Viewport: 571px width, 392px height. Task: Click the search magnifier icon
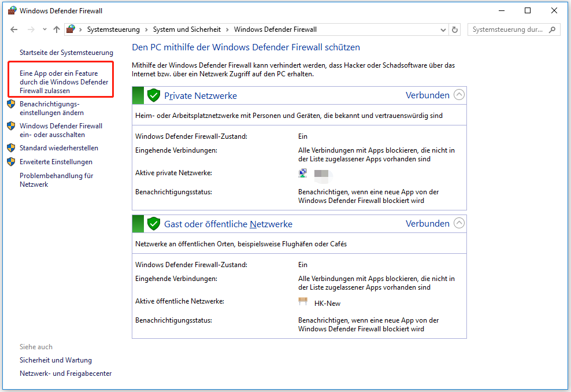tap(553, 29)
